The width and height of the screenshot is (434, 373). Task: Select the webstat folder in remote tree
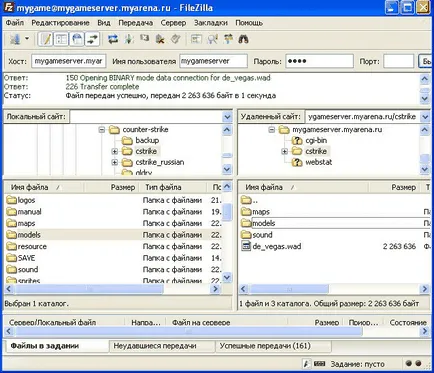coord(319,162)
